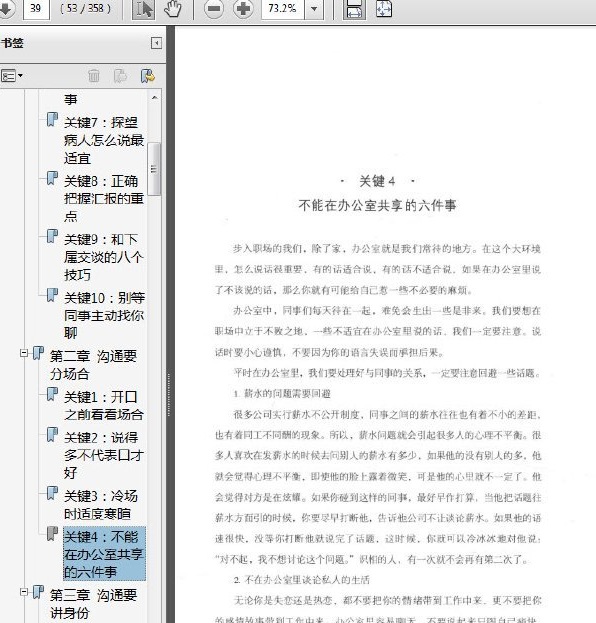The image size is (596, 623).
Task: Click the expand current bookmark icon
Action: tap(148, 75)
